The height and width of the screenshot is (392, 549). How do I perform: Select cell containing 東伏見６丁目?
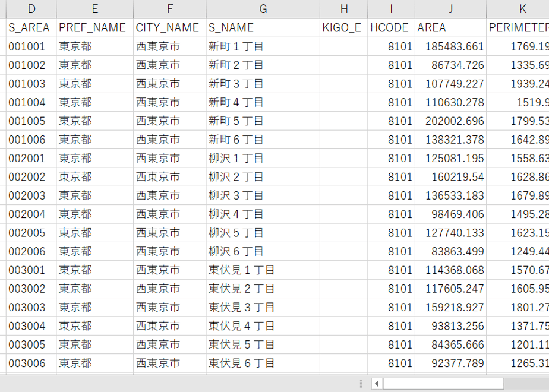pos(263,363)
